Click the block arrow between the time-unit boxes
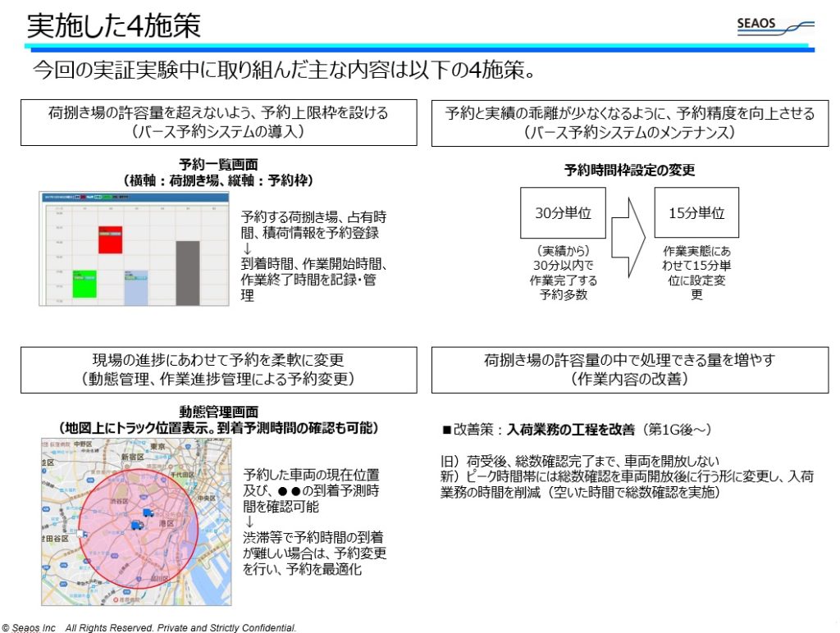This screenshot has width=840, height=633. click(x=628, y=237)
